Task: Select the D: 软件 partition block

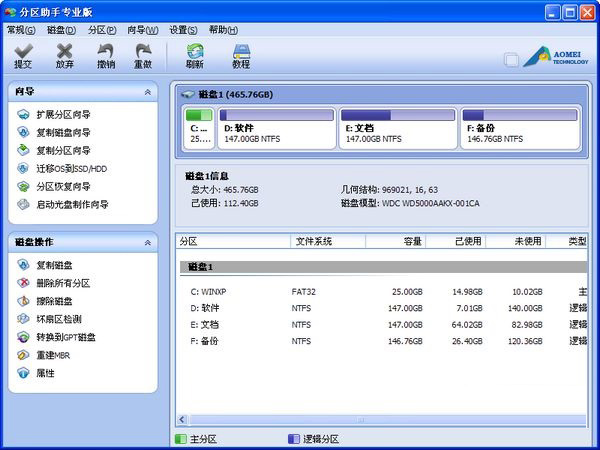Action: [277, 129]
